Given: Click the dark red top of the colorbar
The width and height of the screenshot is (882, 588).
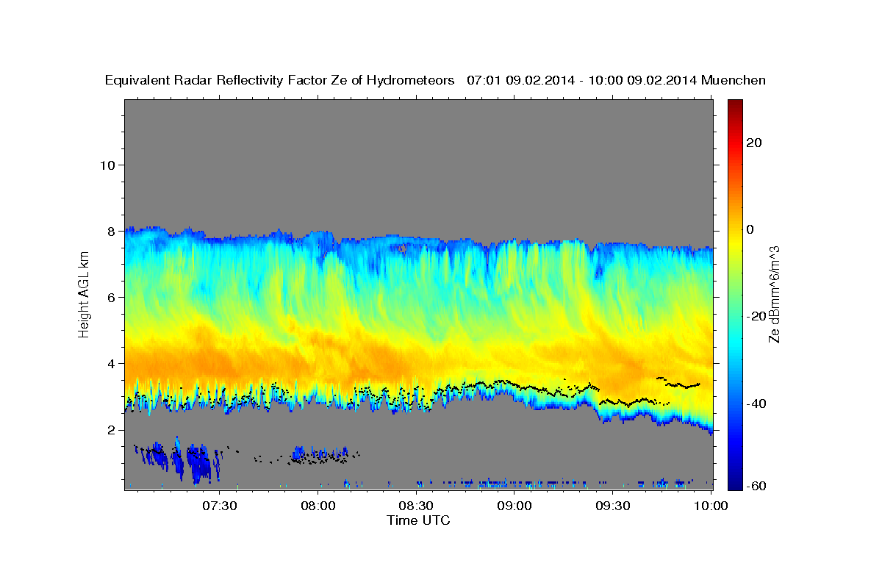Looking at the screenshot, I should (735, 104).
